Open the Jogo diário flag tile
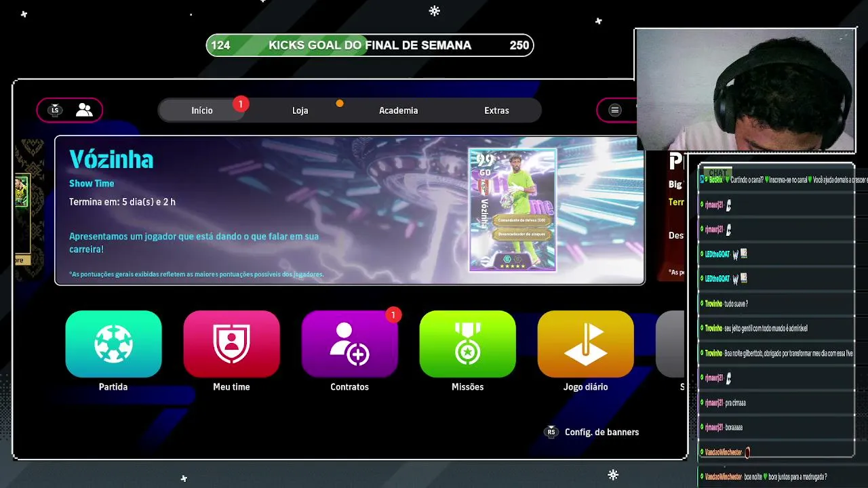 coord(585,344)
